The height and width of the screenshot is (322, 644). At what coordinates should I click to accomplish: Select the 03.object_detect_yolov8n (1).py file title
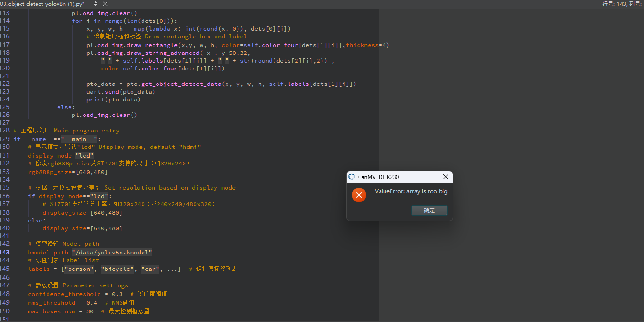click(42, 4)
